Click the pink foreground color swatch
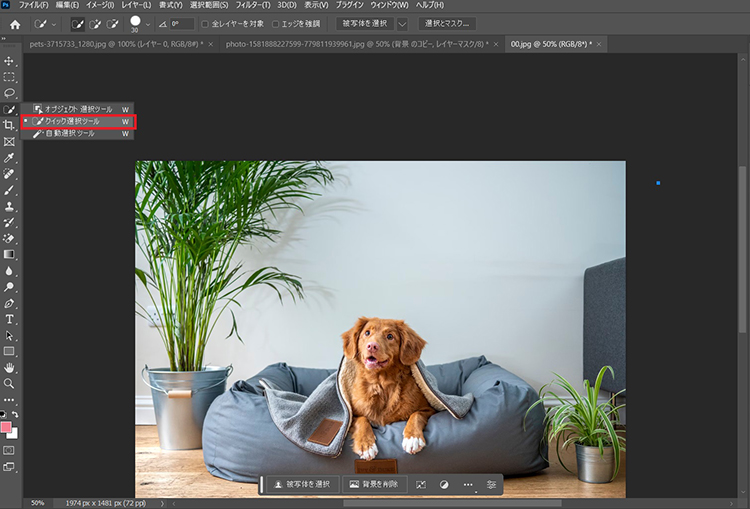This screenshot has width=750, height=509. (5, 427)
